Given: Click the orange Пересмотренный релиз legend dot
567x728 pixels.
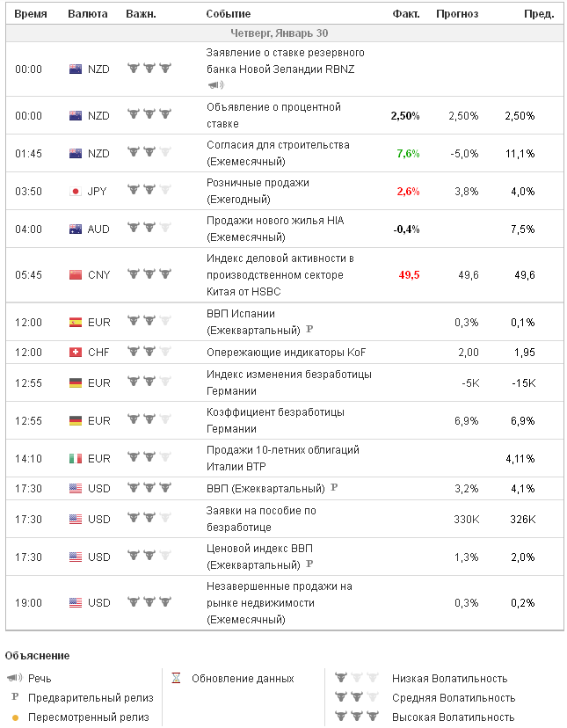Looking at the screenshot, I should pyautogui.click(x=14, y=717).
